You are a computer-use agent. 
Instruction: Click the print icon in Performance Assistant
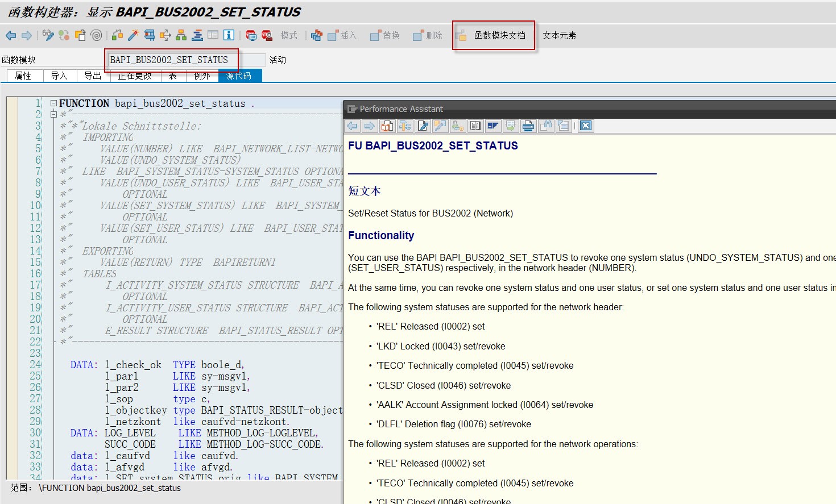(528, 126)
